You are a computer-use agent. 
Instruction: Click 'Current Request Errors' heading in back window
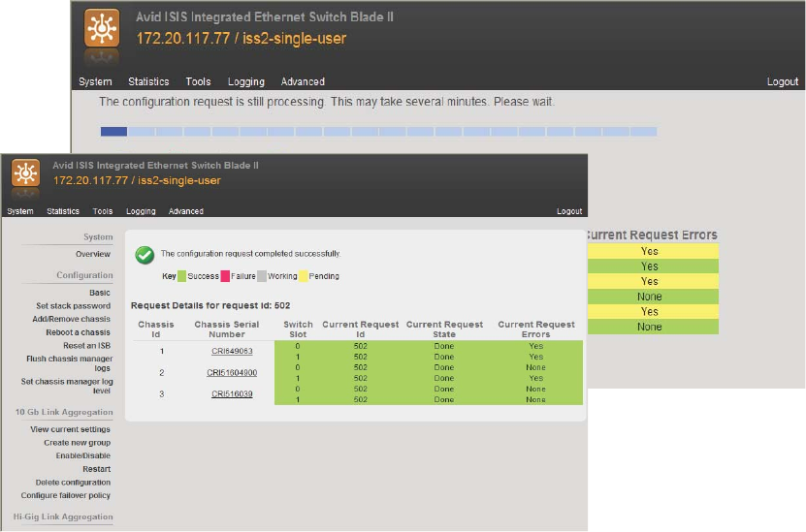[653, 235]
